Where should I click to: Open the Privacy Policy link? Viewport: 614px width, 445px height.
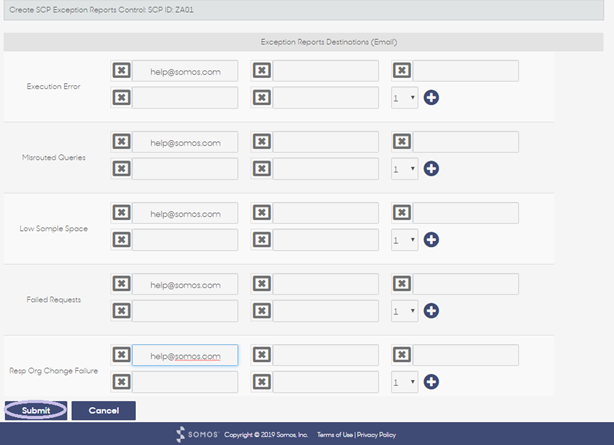[x=376, y=435]
